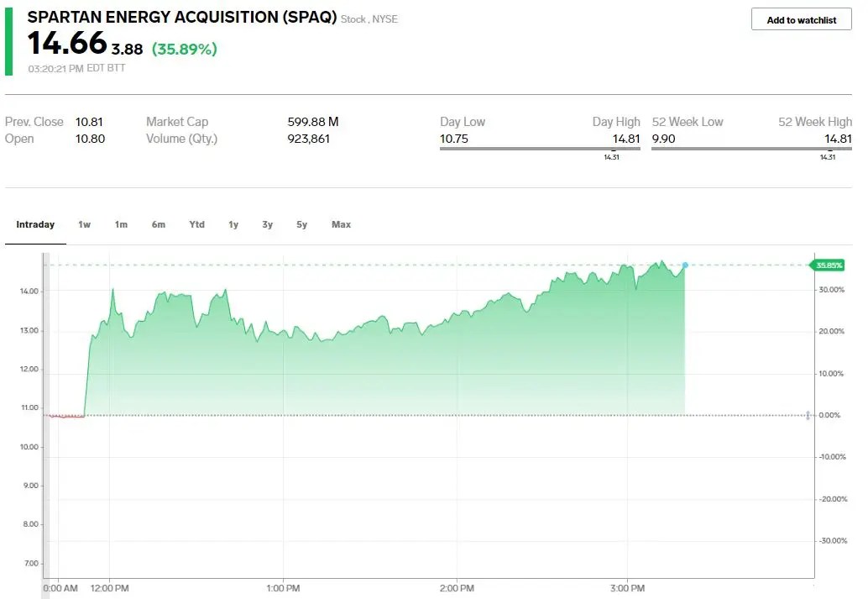Select the 1m time range tab
868x599 pixels.
tap(121, 224)
